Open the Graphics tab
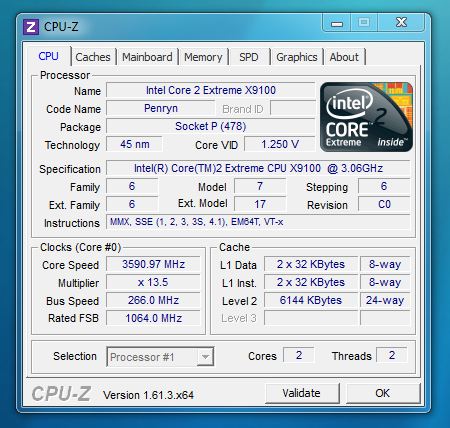 (297, 57)
